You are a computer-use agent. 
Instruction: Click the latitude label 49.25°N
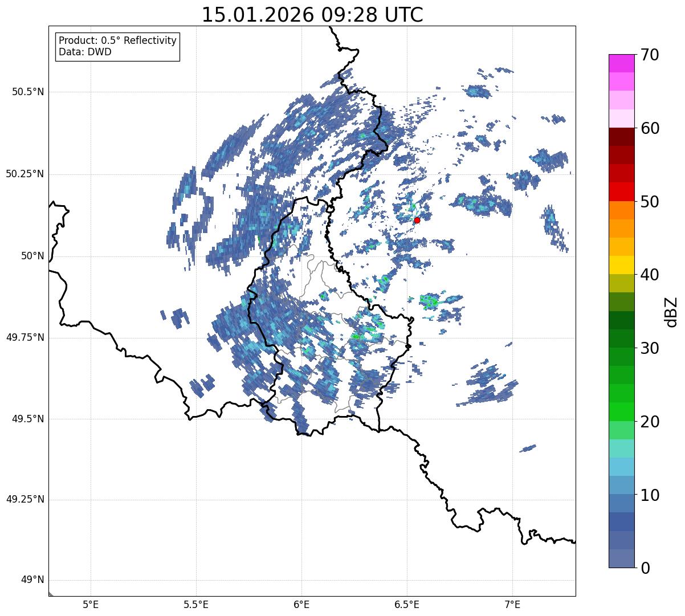pos(25,500)
